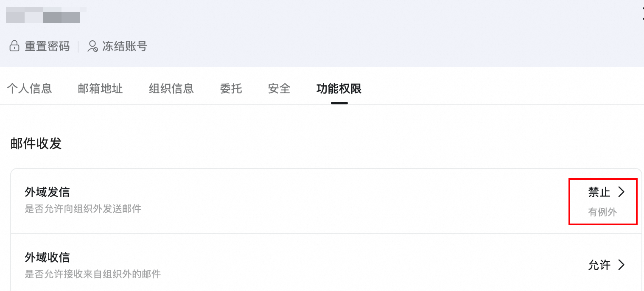
Task: Click the 外域收信 setting title
Action: coord(47,257)
